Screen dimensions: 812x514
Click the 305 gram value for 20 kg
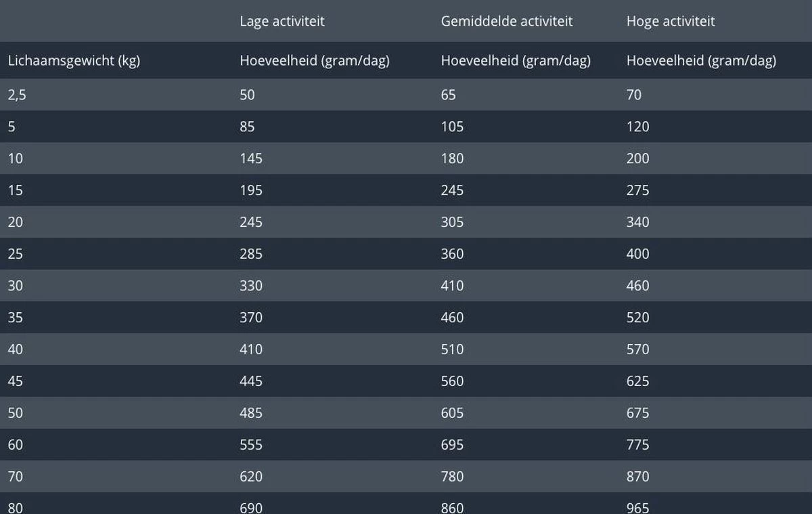click(452, 222)
